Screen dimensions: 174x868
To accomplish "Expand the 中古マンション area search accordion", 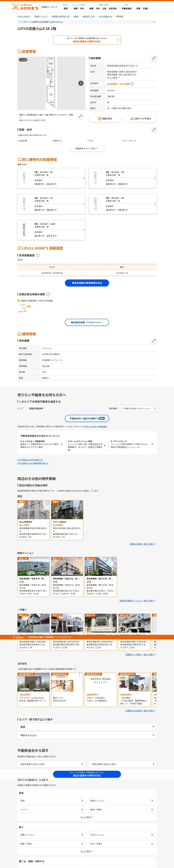I will coord(87,735).
